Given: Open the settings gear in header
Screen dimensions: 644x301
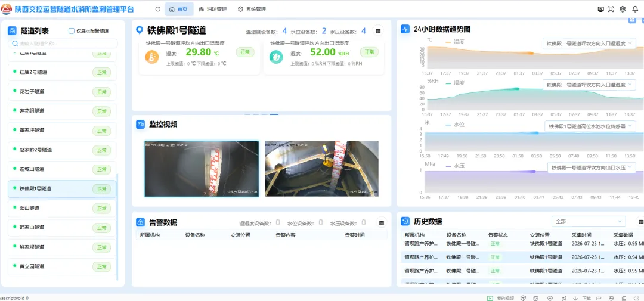Looking at the screenshot, I should click(x=622, y=9).
